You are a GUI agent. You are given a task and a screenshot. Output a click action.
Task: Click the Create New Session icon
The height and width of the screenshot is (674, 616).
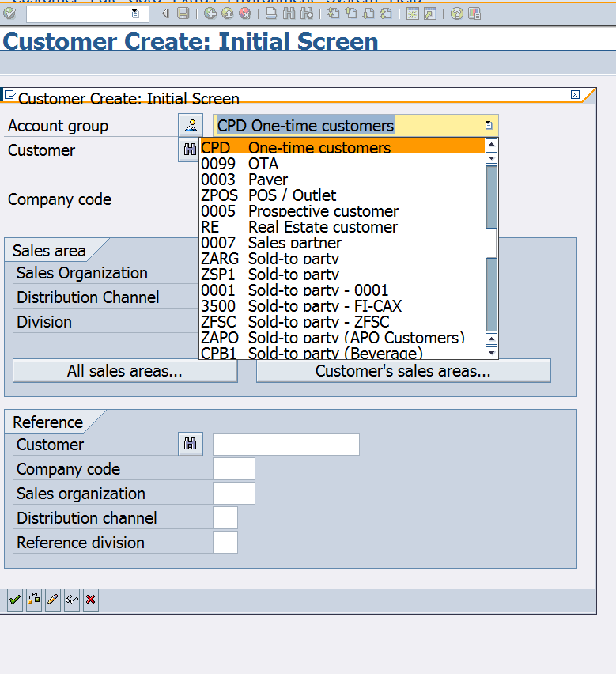[413, 13]
